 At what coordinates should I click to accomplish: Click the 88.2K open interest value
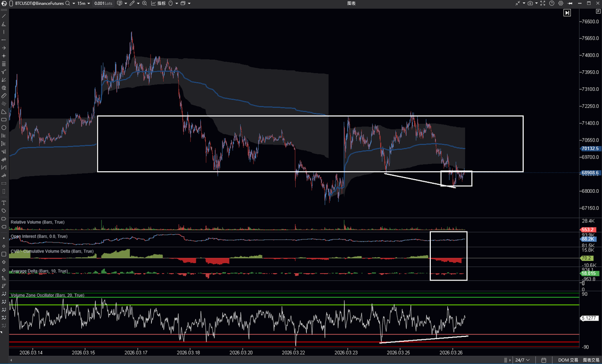tap(588, 239)
